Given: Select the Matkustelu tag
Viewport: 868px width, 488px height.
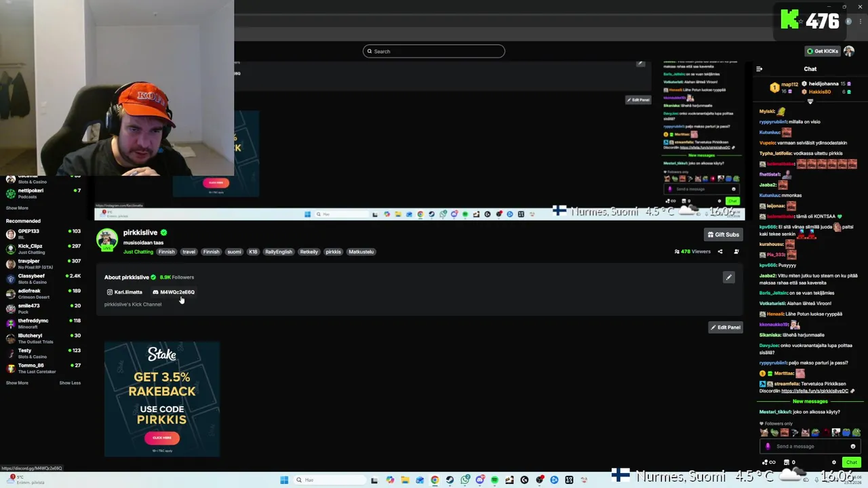Looking at the screenshot, I should coord(361,252).
